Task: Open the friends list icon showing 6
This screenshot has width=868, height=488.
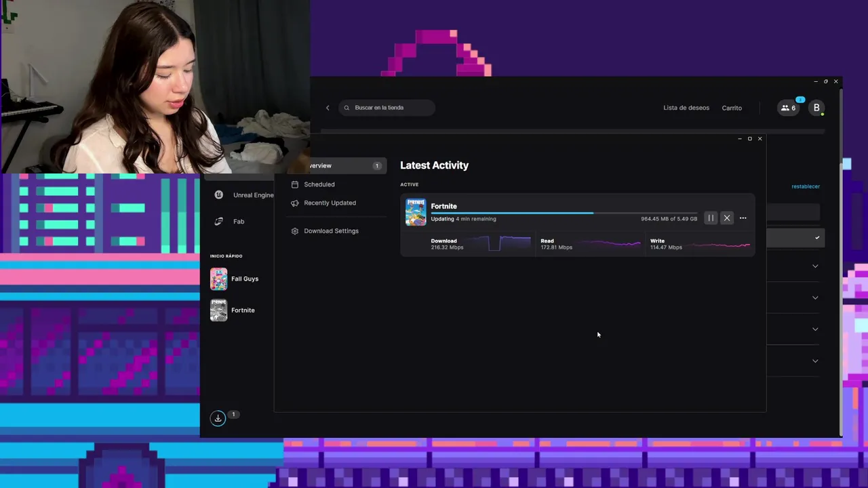Action: (788, 108)
